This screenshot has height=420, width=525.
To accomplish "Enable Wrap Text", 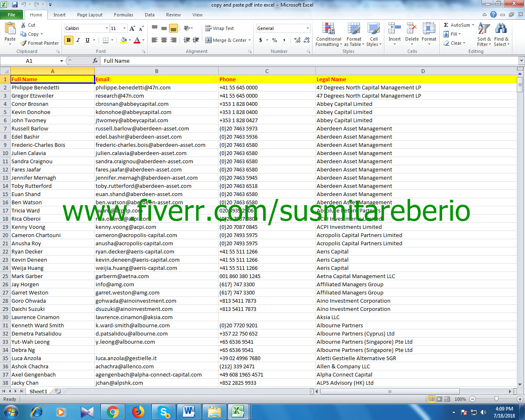I will click(x=219, y=28).
